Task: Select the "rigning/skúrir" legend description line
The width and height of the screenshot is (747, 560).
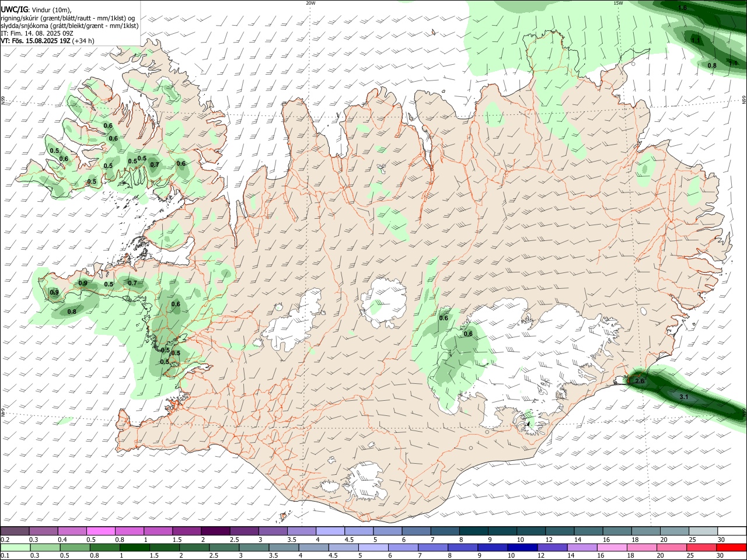Action: [68, 18]
